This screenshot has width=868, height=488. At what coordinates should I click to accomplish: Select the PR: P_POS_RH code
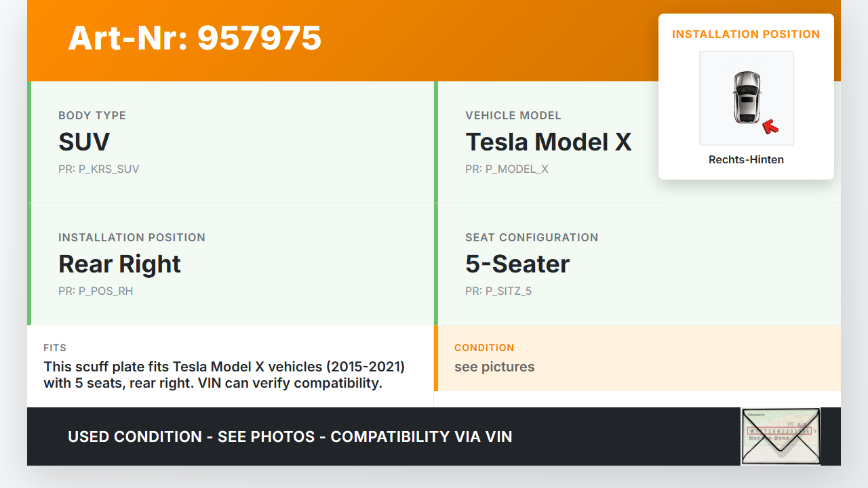[96, 291]
